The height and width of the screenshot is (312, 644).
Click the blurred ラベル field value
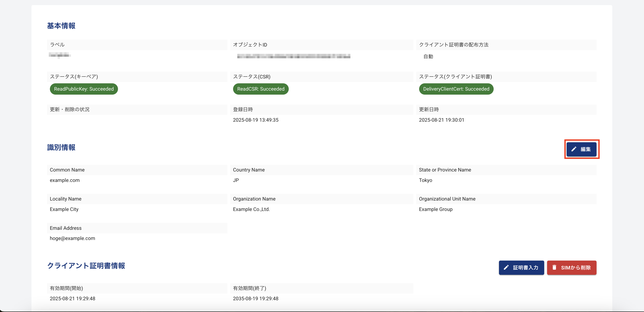60,55
